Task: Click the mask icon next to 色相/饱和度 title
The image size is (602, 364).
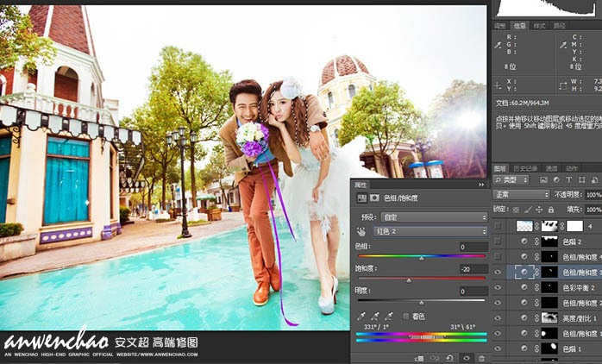Action: (374, 198)
